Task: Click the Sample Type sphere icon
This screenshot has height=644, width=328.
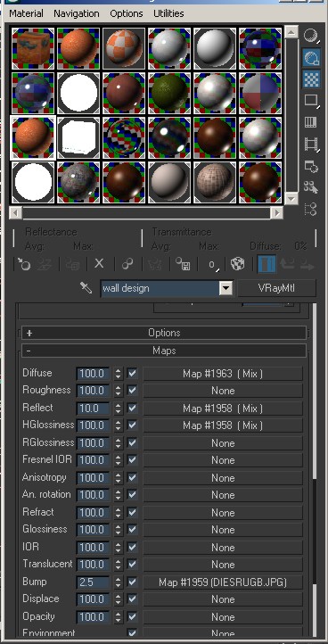Action: point(311,37)
